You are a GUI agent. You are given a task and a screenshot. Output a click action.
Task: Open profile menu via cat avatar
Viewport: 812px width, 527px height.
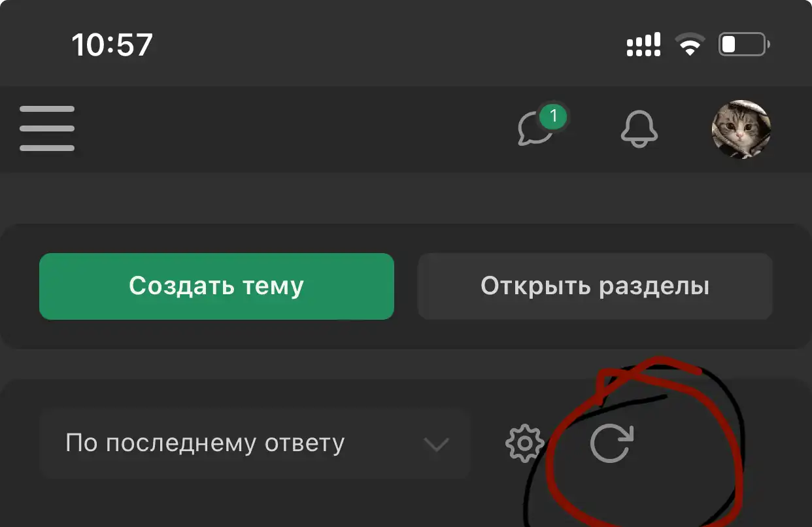point(741,129)
